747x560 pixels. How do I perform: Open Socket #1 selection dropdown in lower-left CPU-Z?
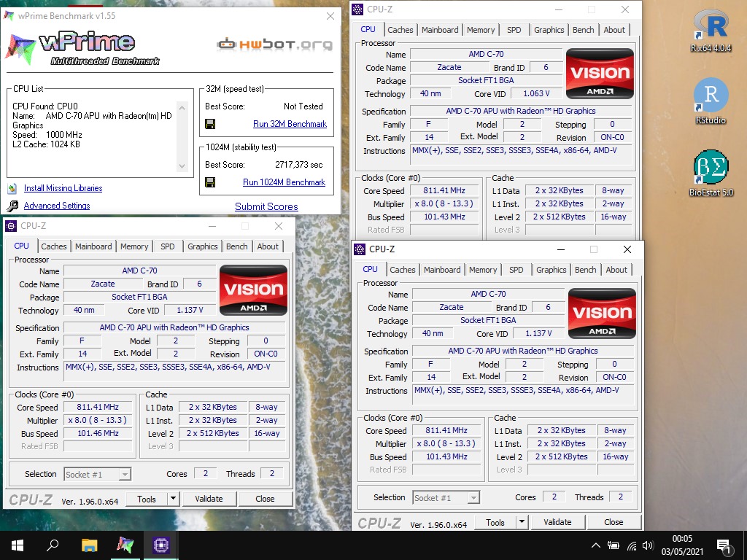click(x=97, y=474)
